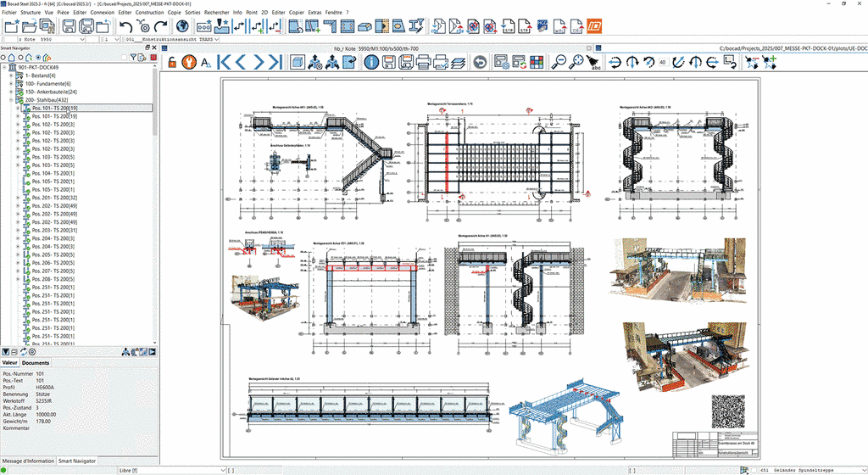The image size is (868, 475).
Task: Open the Libre dropdown in status bar
Action: [x=223, y=470]
